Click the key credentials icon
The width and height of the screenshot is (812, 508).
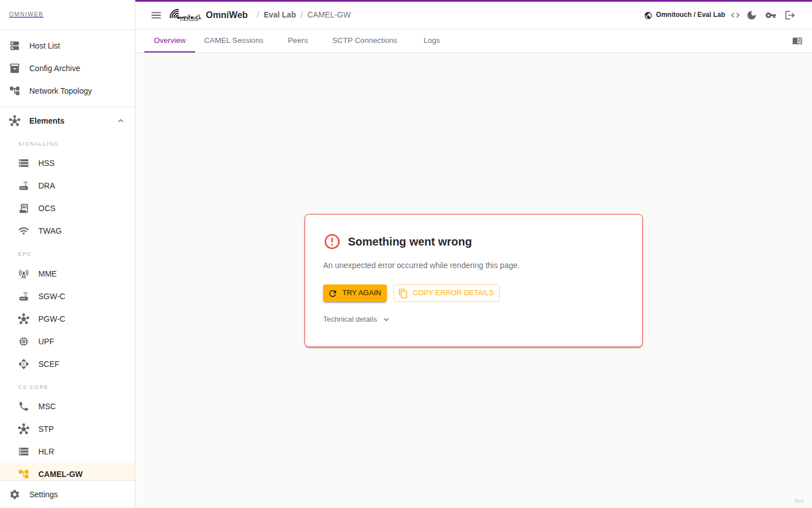771,15
